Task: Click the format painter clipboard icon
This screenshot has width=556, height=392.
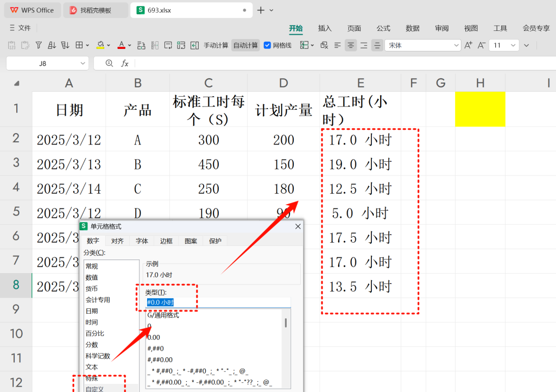Action: pos(25,45)
